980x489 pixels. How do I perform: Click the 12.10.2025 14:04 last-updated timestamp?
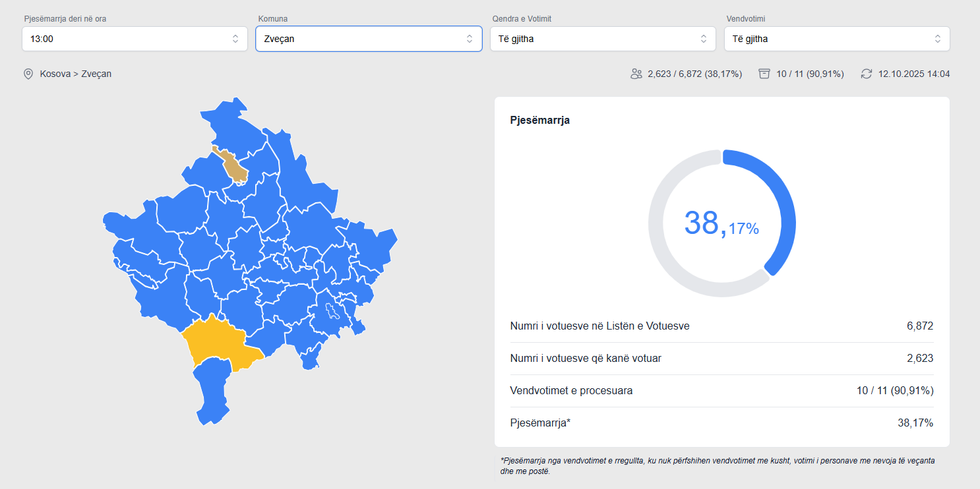click(913, 74)
